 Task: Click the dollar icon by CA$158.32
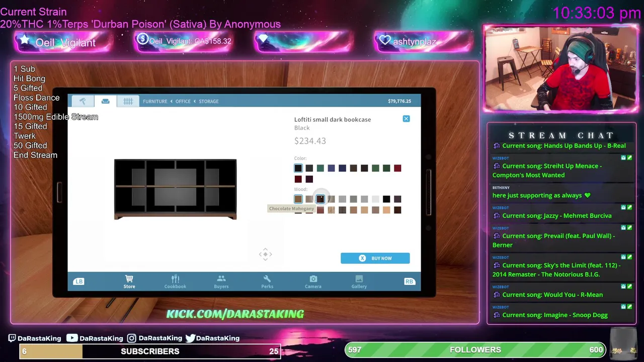pos(142,39)
